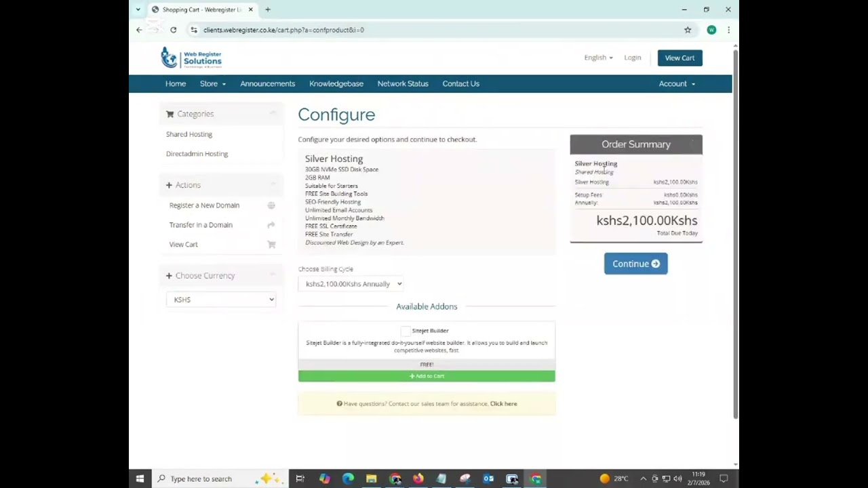Screen dimensions: 868x488
Task: Click the Login link
Action: click(x=633, y=58)
